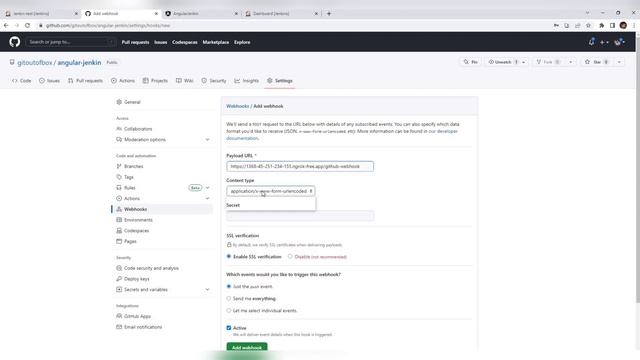The image size is (640, 360).
Task: Open the repository Actions tab
Action: [x=123, y=81]
